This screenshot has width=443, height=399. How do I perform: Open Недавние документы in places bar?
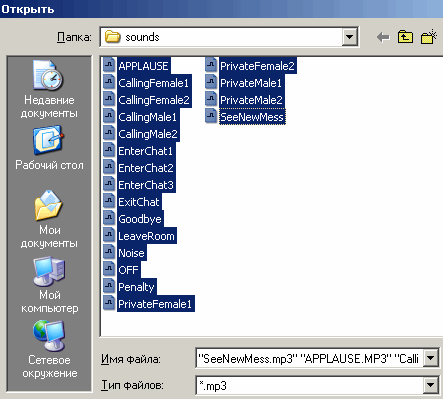click(x=49, y=89)
